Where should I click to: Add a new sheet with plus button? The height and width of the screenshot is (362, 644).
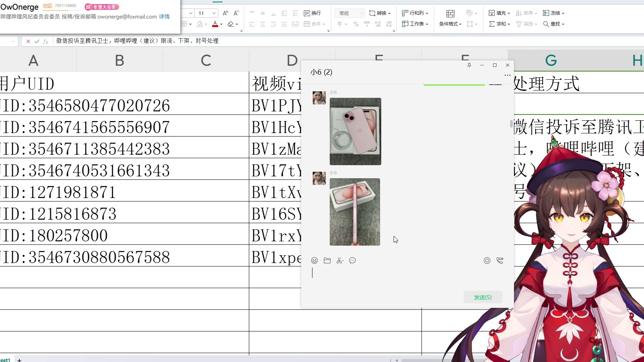tap(19, 360)
